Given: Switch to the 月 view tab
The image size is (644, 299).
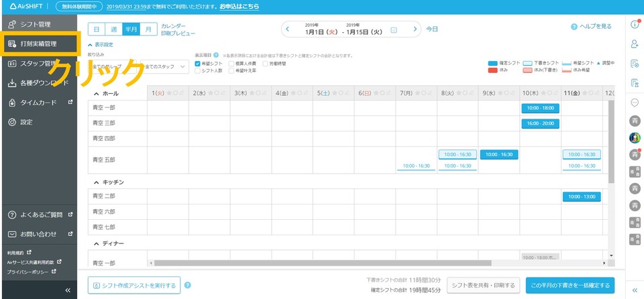Looking at the screenshot, I should tap(148, 29).
